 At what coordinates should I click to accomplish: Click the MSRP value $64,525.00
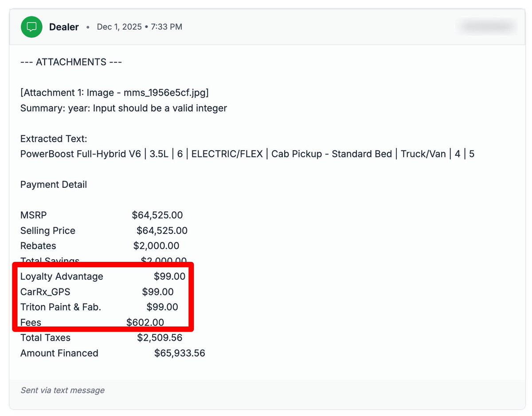tap(157, 215)
